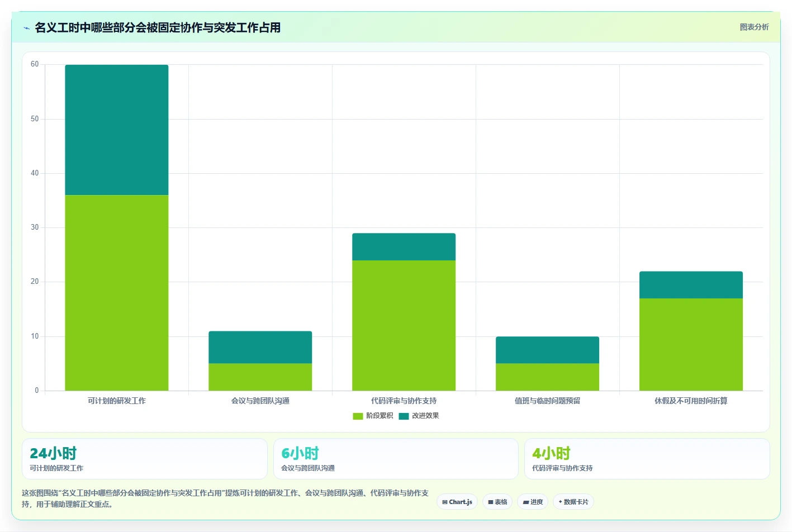Click the 4小时 stat value
The height and width of the screenshot is (532, 792).
(551, 453)
